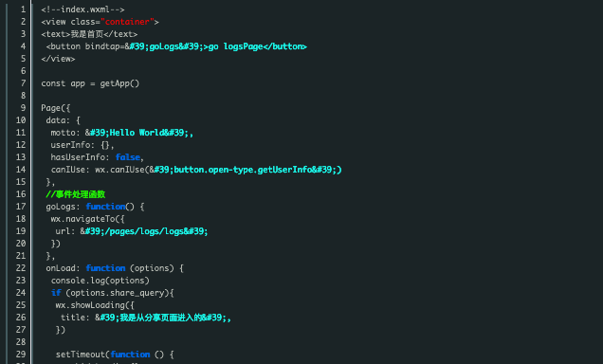Click the getApp() call on line 7
Image resolution: width=603 pixels, height=364 pixels.
119,83
